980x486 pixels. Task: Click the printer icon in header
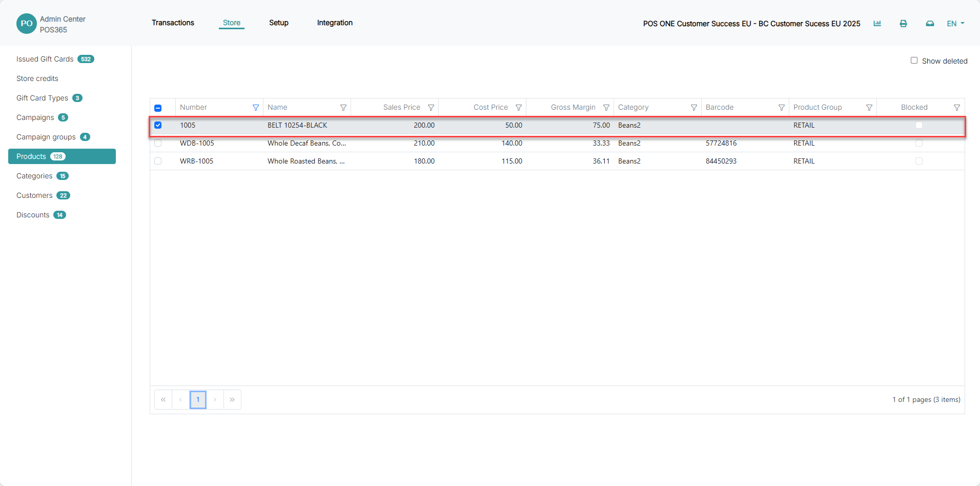point(903,24)
